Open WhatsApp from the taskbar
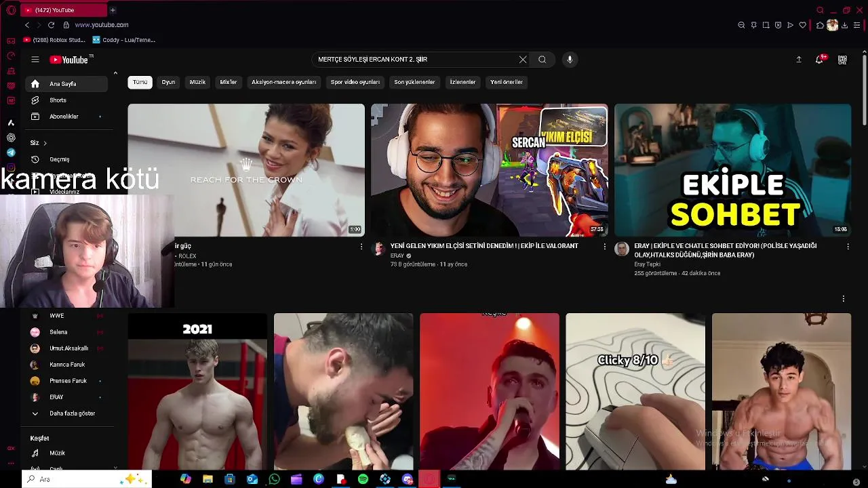Image resolution: width=868 pixels, height=488 pixels. (274, 479)
